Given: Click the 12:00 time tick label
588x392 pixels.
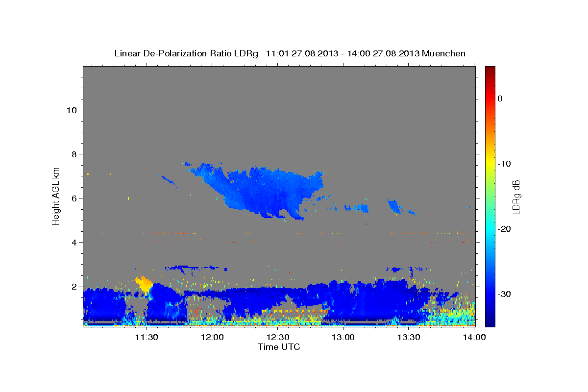Looking at the screenshot, I should coord(213,337).
